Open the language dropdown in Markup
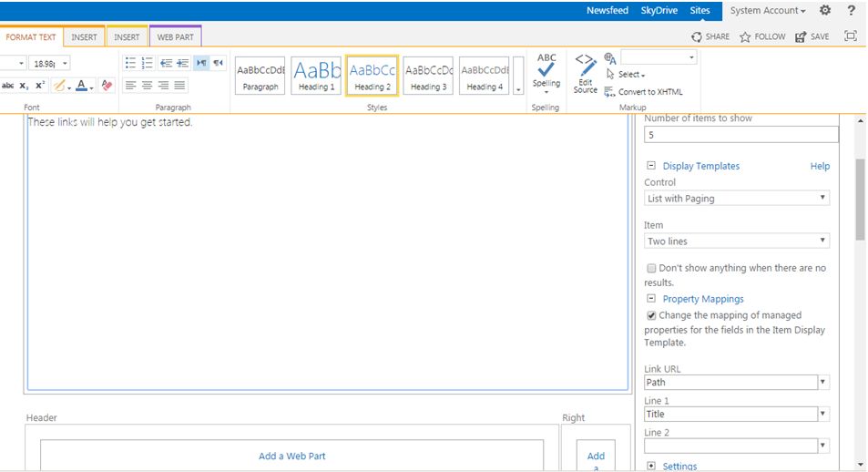Viewport: 868px width, 472px height. (691, 57)
